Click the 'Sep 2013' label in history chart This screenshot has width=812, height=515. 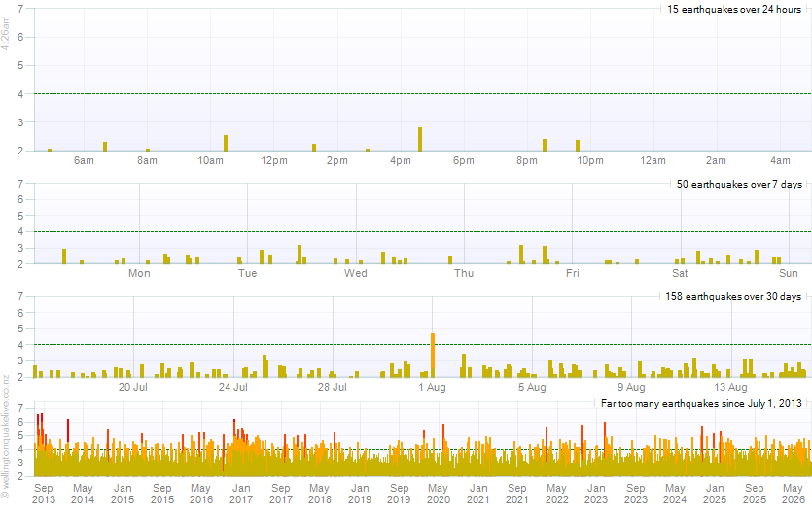pos(44,494)
